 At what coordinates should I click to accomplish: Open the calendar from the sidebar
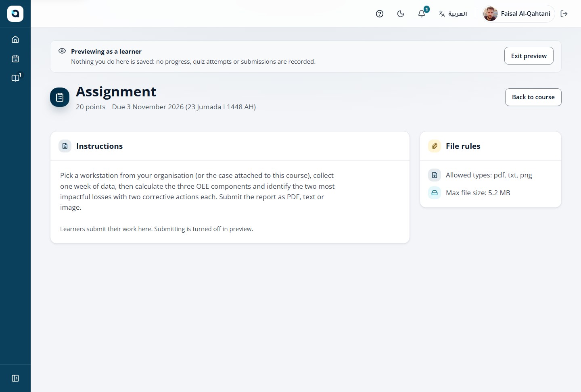coord(15,59)
